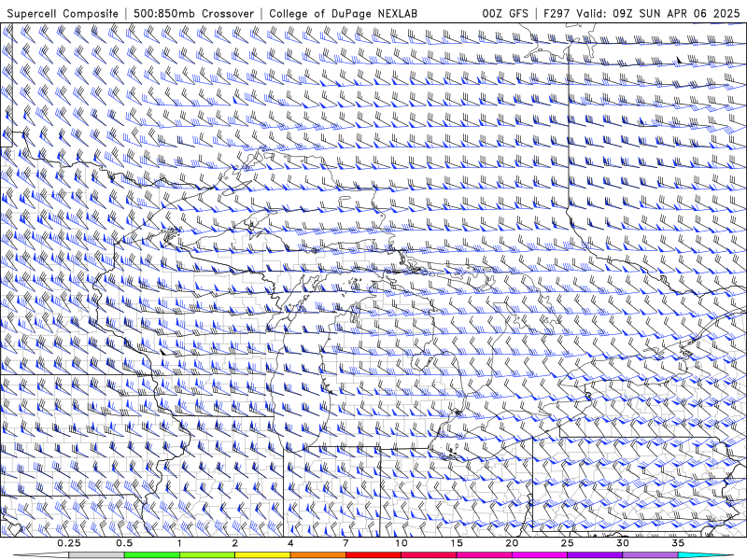Click the legend value 35
The width and height of the screenshot is (747, 560).
pyautogui.click(x=678, y=543)
